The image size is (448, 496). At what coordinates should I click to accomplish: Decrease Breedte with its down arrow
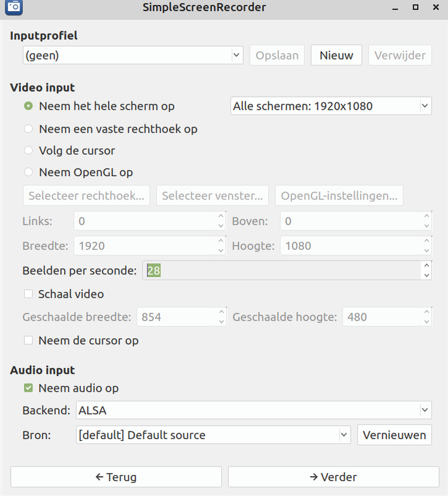[221, 250]
